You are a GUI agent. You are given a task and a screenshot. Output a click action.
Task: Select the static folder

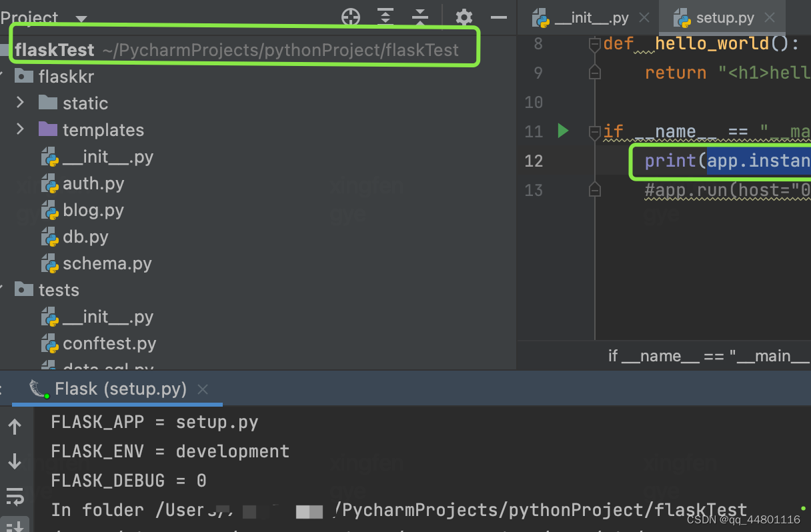pyautogui.click(x=85, y=103)
